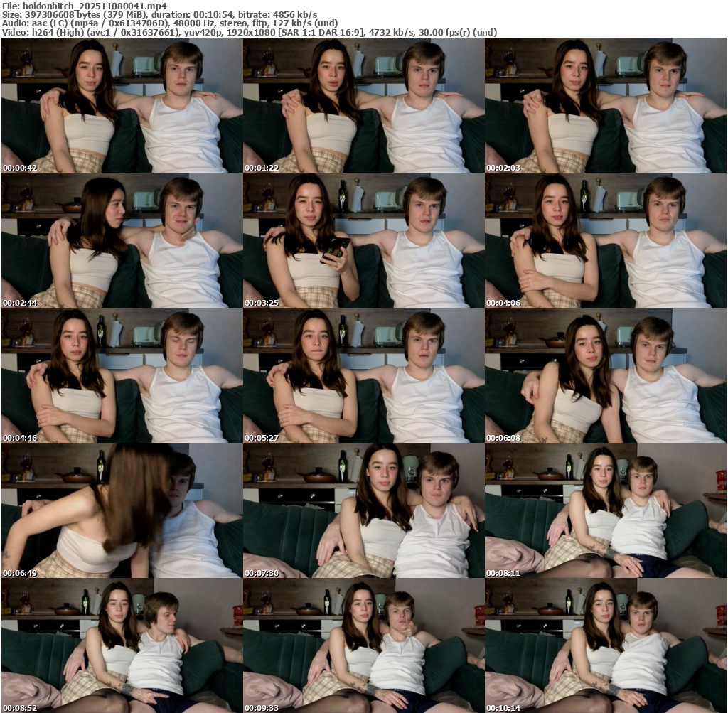Select the thumbnail frame stamped 00:07:30
Image resolution: width=728 pixels, height=713 pixels.
363,510
